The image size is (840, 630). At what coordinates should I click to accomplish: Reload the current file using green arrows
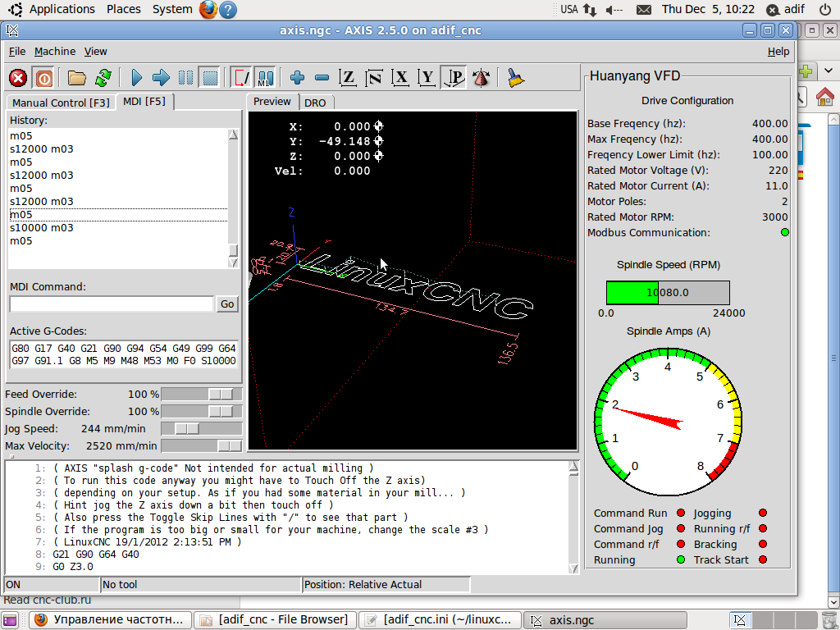pos(103,78)
